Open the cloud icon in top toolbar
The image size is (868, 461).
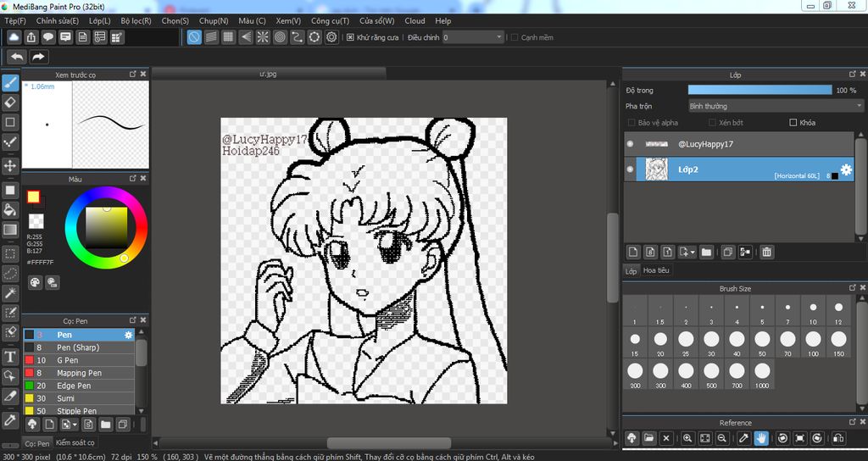14,37
